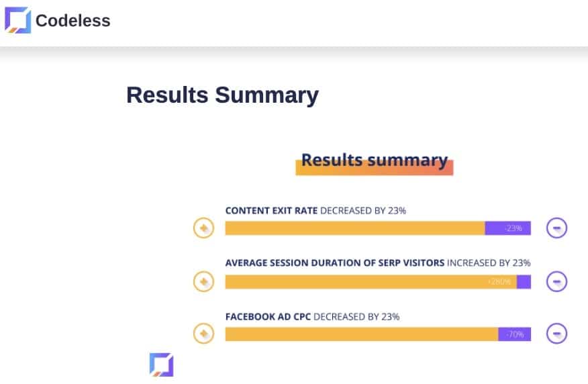Image resolution: width=588 pixels, height=384 pixels.
Task: Click the purple minus icon beside Facebook Ad CPC
Action: 556,333
